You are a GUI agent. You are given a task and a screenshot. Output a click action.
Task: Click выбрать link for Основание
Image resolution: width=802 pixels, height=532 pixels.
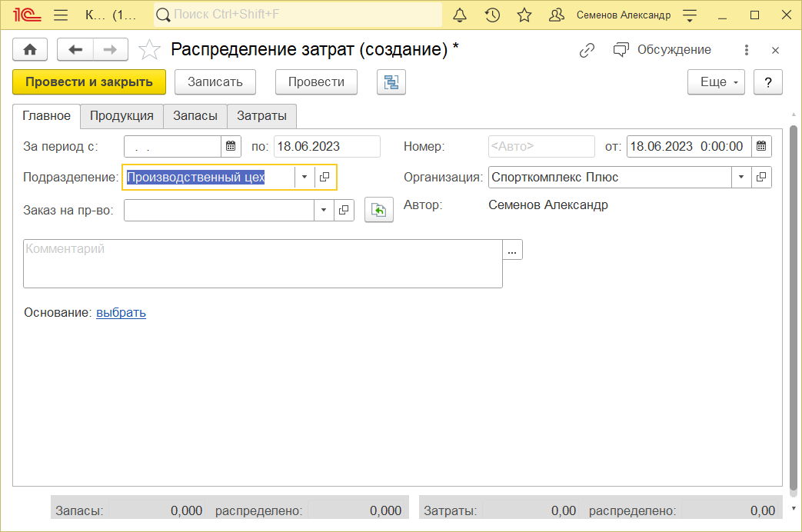coord(121,312)
